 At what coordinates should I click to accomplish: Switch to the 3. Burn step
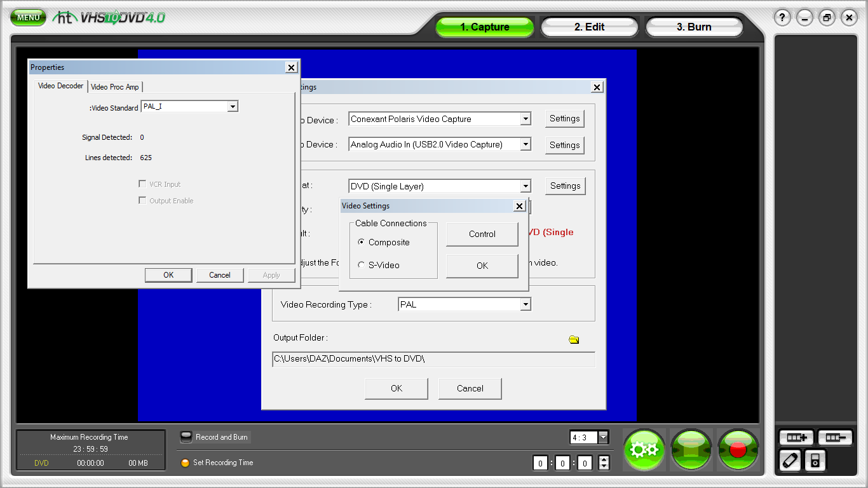[x=694, y=27]
